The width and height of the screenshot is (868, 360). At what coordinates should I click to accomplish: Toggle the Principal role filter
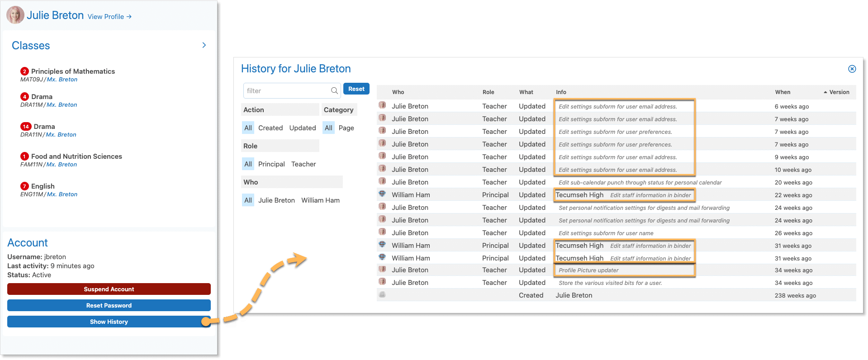pyautogui.click(x=271, y=164)
